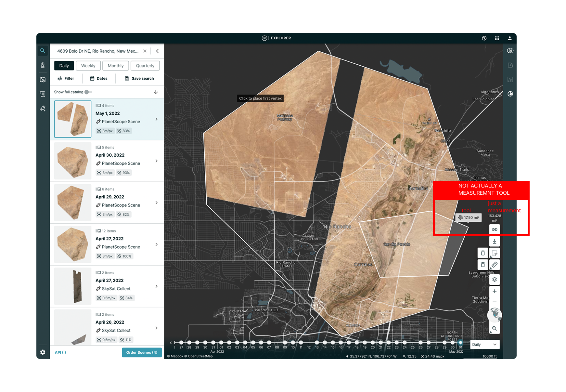
Task: Select the rectangle selection tool
Action: [495, 253]
